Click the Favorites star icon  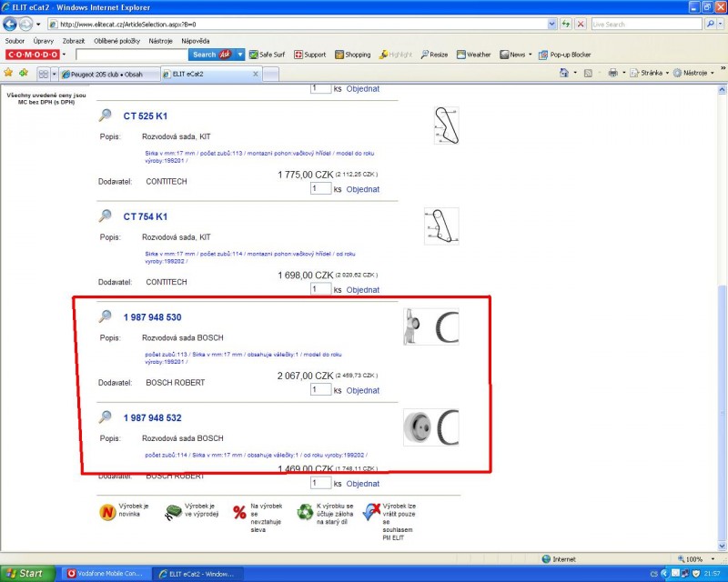point(10,73)
